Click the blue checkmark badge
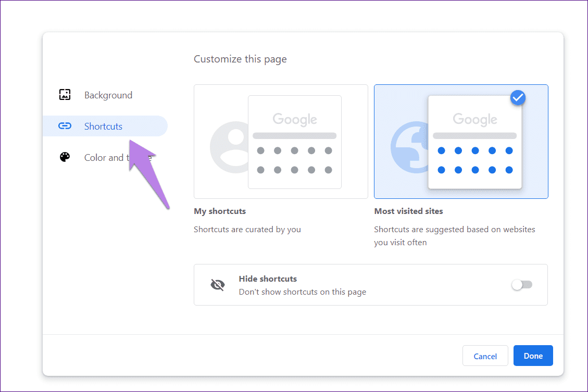588x392 pixels. click(518, 98)
